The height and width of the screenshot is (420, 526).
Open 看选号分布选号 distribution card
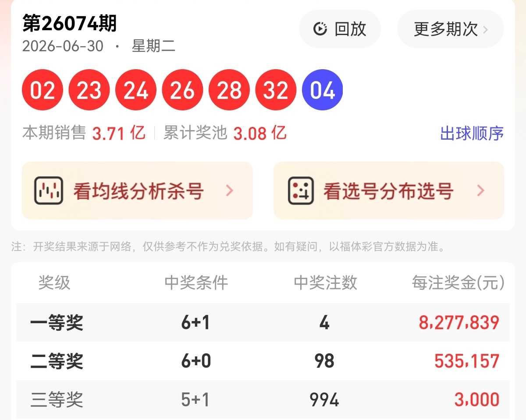point(389,191)
